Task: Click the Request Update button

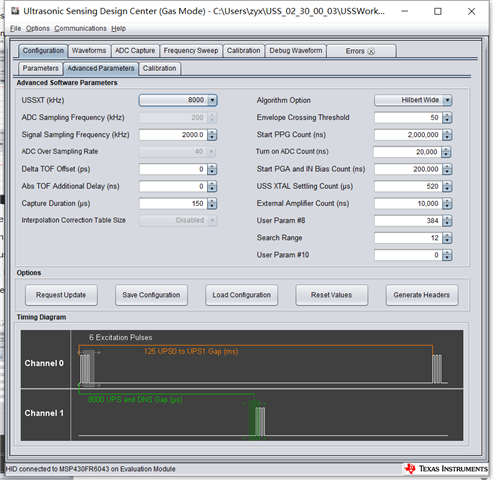Action: point(61,295)
